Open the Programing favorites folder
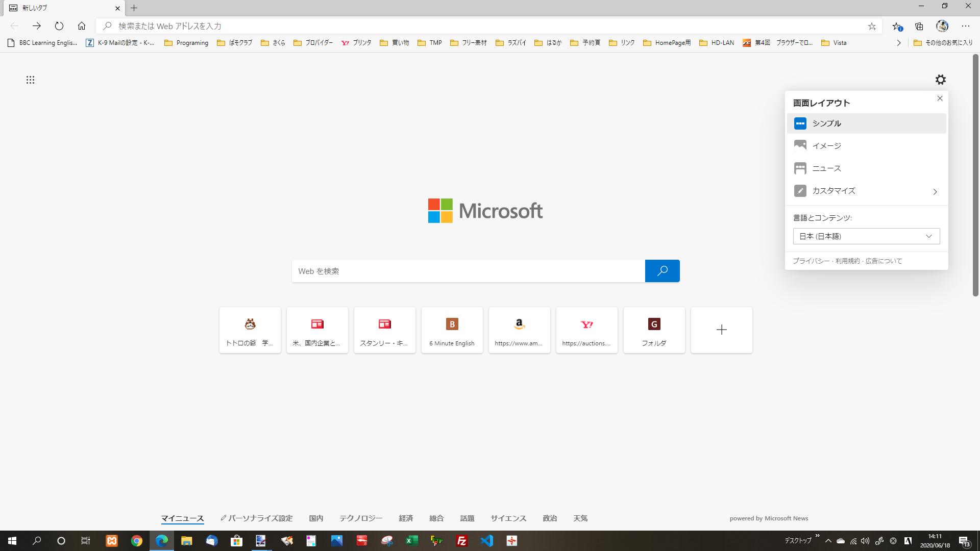 [x=186, y=43]
